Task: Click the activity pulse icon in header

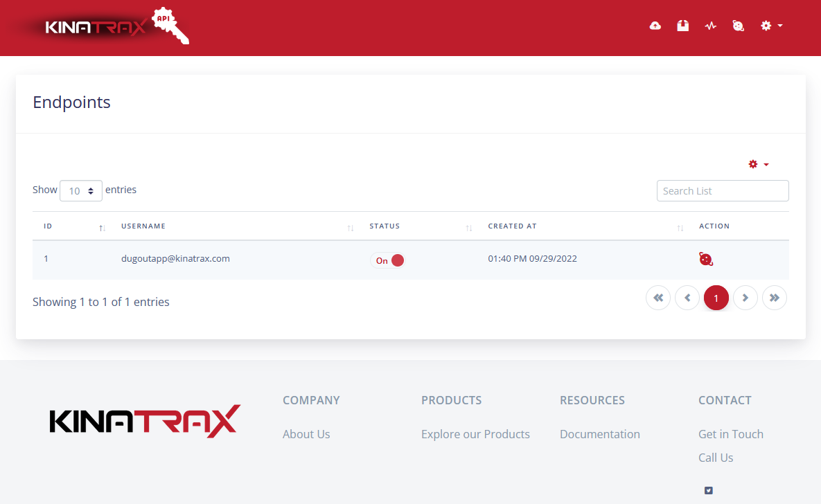Action: (x=710, y=26)
